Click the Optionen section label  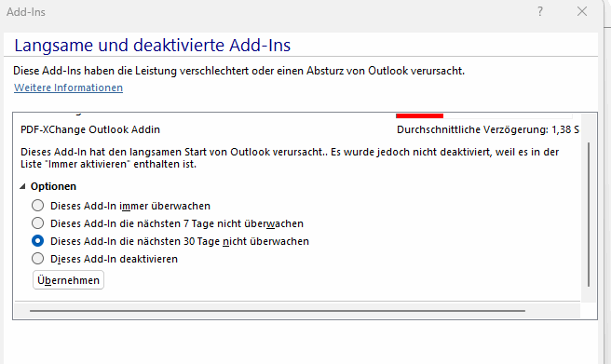(53, 186)
